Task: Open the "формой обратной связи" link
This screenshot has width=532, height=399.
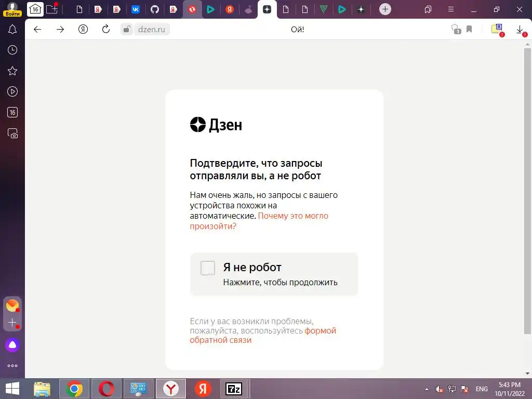Action: pos(263,335)
